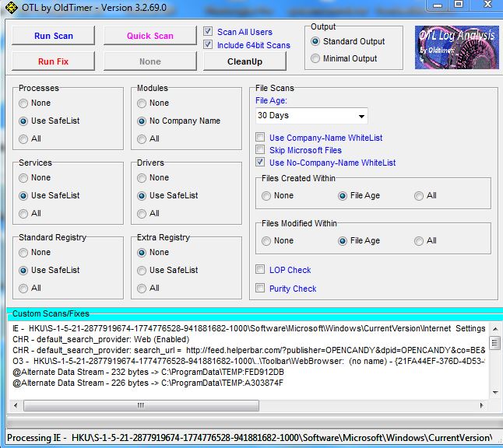Tick the Purity Check checkbox

[261, 289]
